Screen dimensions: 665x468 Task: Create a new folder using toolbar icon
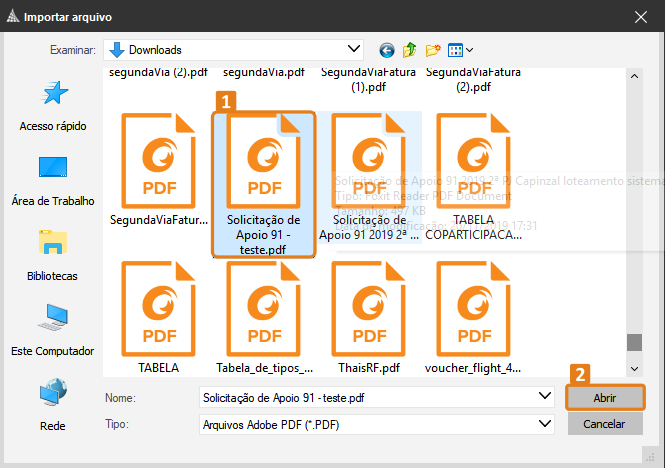(x=433, y=50)
